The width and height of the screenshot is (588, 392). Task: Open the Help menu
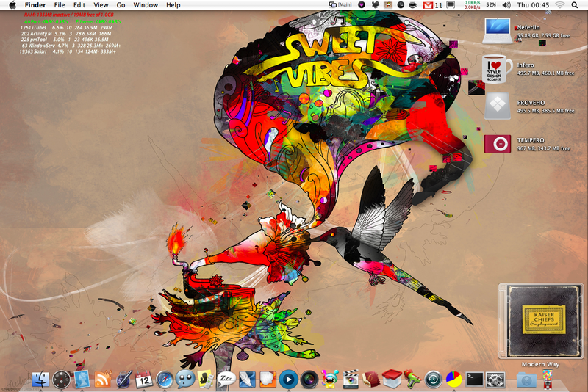tap(173, 5)
